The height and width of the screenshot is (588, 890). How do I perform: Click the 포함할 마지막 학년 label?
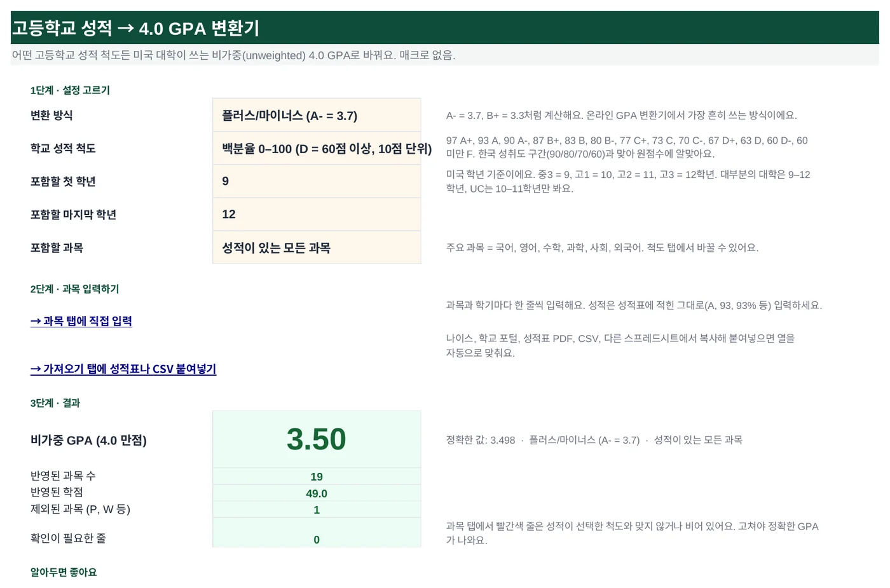[73, 214]
